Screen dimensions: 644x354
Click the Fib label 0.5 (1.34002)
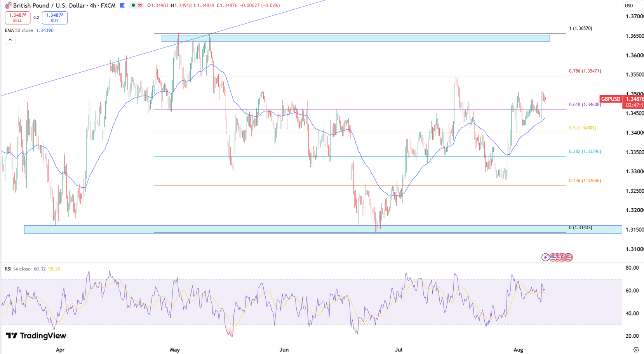(583, 128)
